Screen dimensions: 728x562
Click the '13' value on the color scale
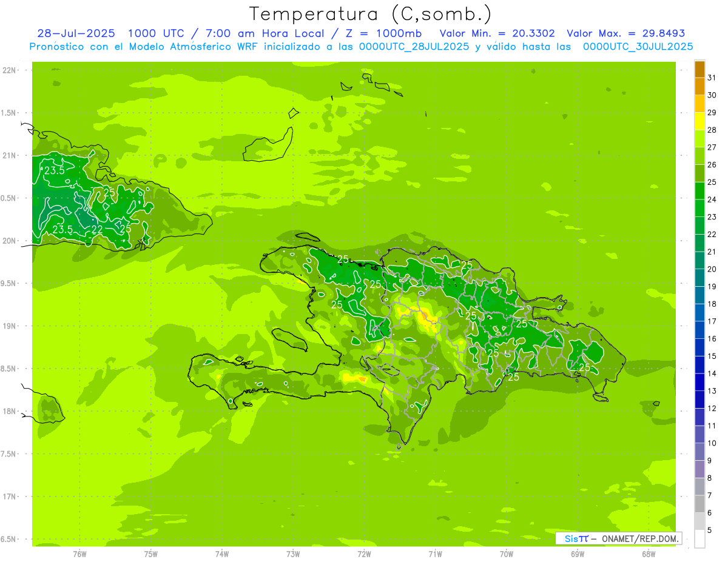point(712,391)
